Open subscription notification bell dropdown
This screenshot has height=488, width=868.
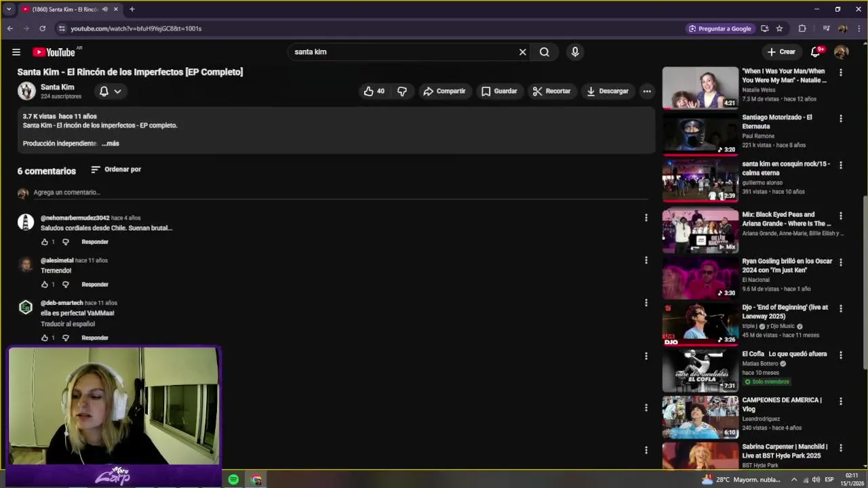click(110, 91)
